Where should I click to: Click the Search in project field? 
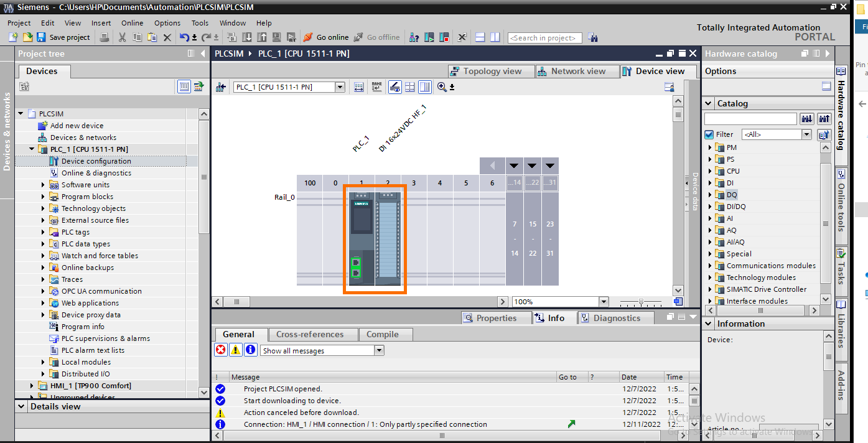point(544,37)
